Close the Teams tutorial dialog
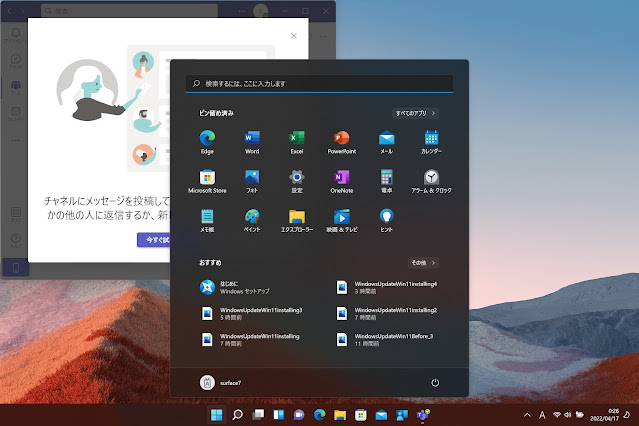 pyautogui.click(x=293, y=36)
